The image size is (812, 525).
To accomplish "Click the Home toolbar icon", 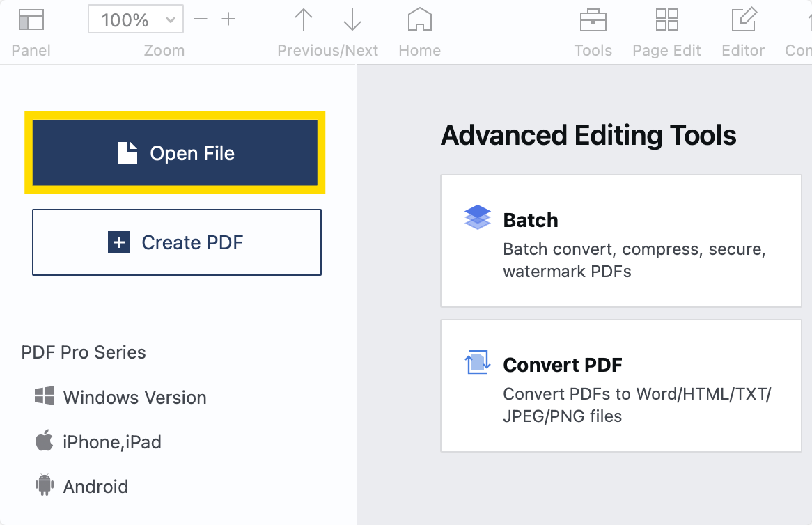I will tap(419, 20).
